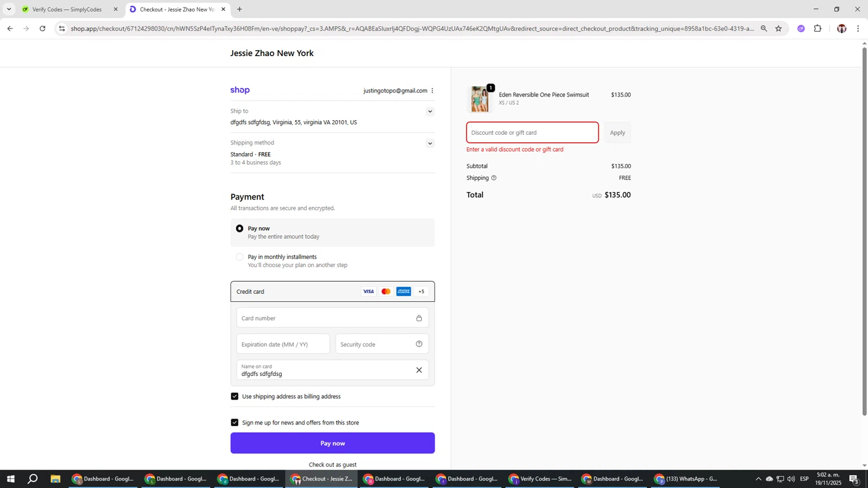Click the page vertical scrollbar
868x488 pixels.
865,231
